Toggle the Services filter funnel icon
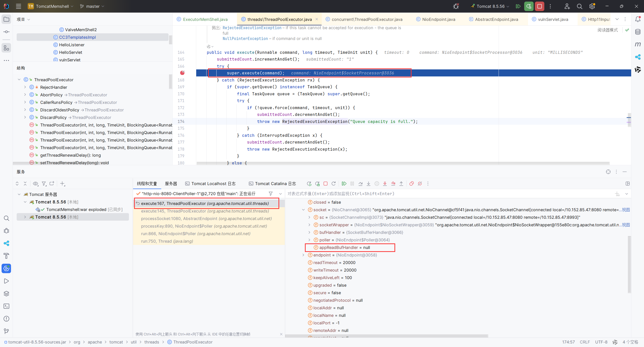Screen dimensions: 644x347 44,184
